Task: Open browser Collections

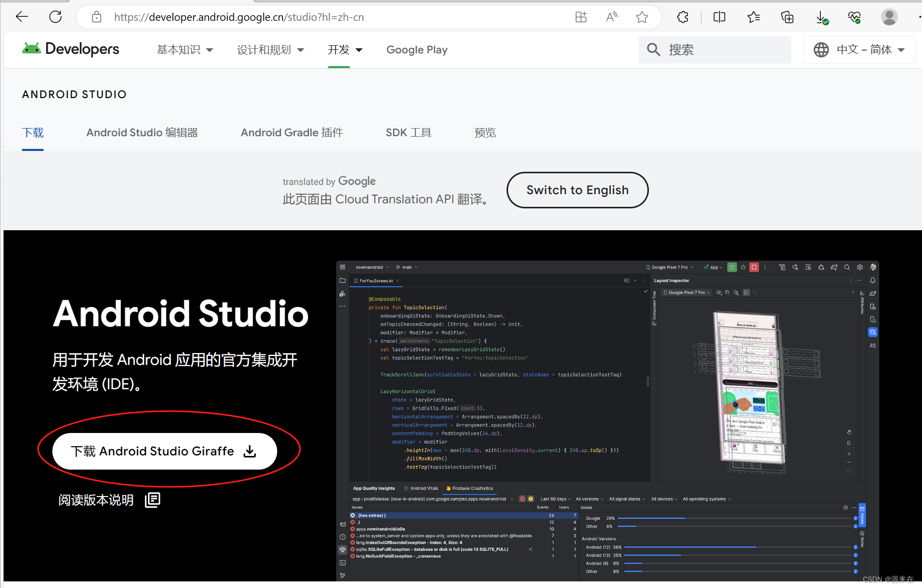Action: coord(787,17)
